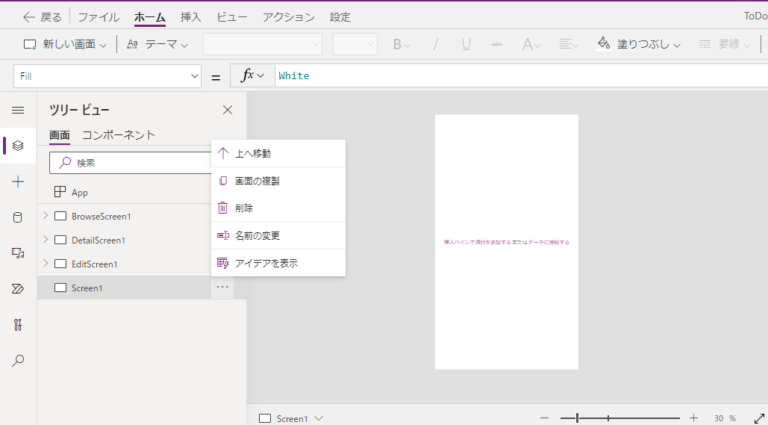Open the text alignment dropdown

(569, 45)
